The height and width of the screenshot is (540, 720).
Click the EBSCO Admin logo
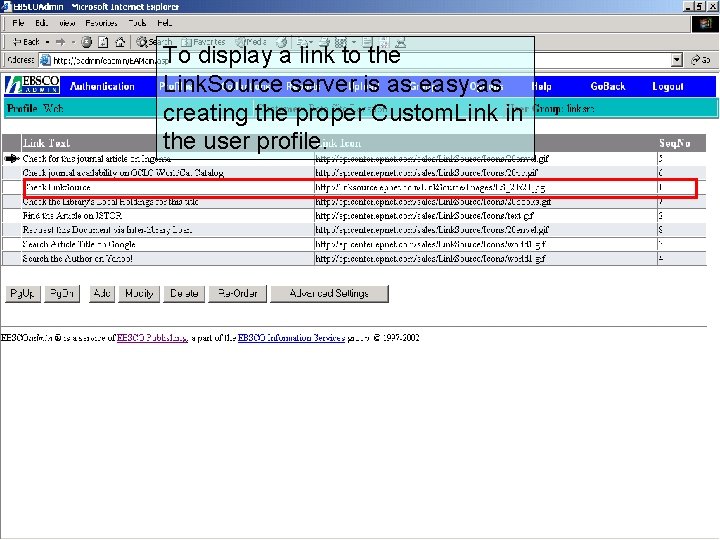tap(32, 85)
